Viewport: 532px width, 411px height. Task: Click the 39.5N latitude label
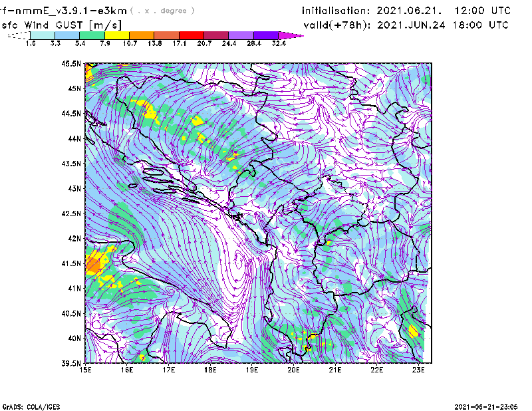[x=71, y=364]
